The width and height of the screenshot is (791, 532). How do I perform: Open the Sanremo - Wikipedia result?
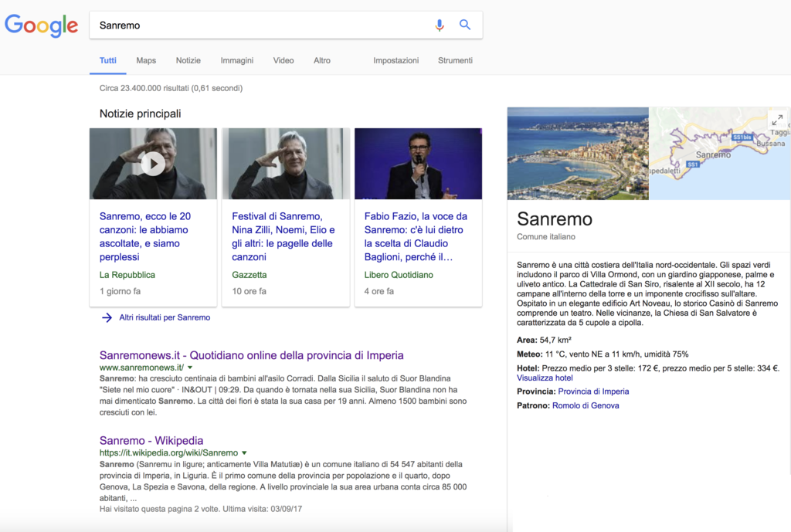(151, 441)
